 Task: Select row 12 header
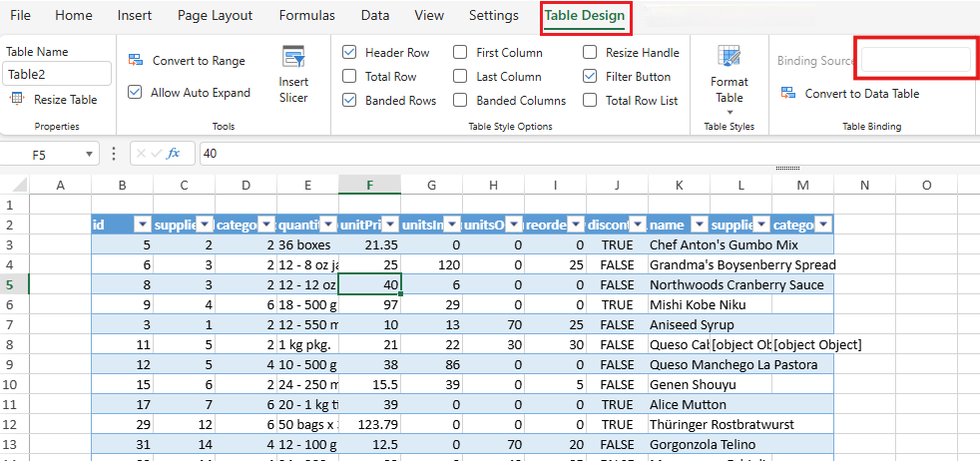click(x=14, y=425)
